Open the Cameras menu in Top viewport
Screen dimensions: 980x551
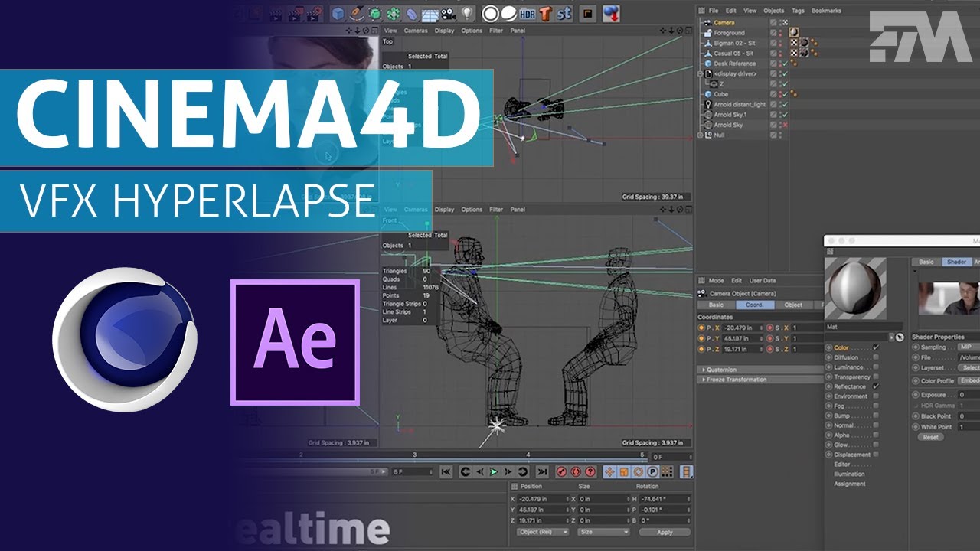416,31
